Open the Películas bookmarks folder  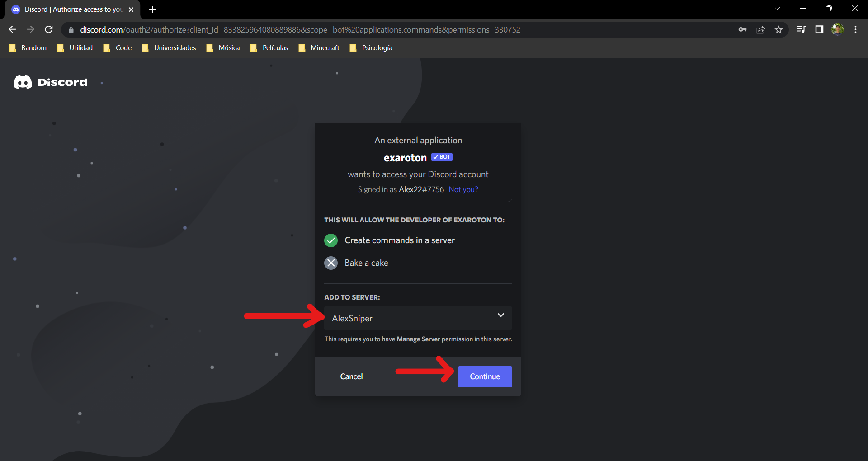269,48
